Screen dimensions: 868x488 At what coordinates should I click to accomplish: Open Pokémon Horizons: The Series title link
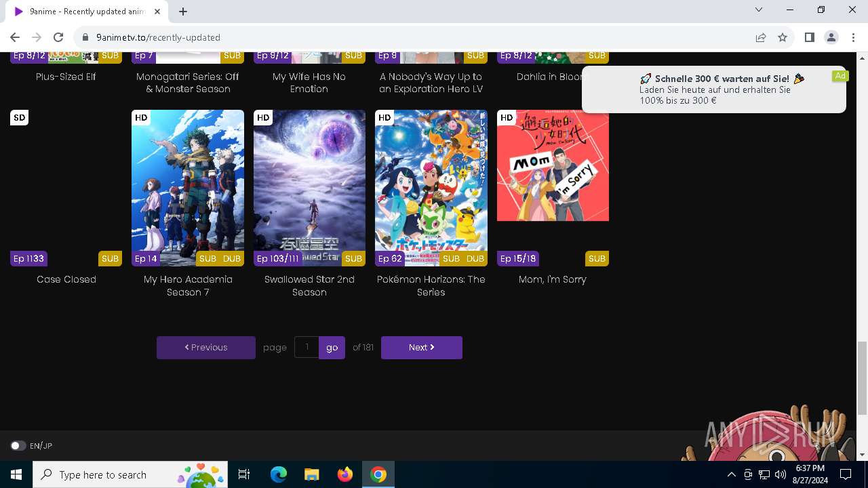(x=431, y=285)
